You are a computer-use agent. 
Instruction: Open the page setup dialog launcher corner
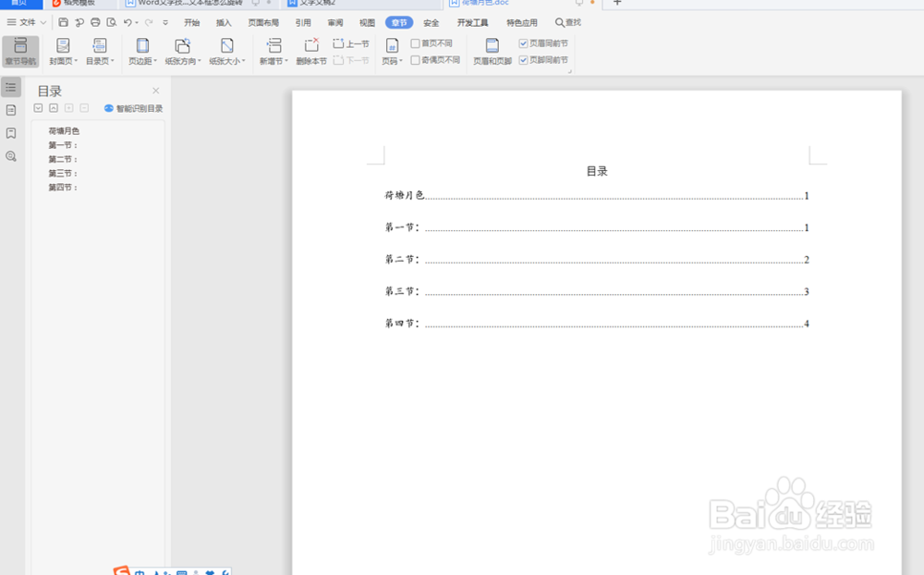(569, 71)
